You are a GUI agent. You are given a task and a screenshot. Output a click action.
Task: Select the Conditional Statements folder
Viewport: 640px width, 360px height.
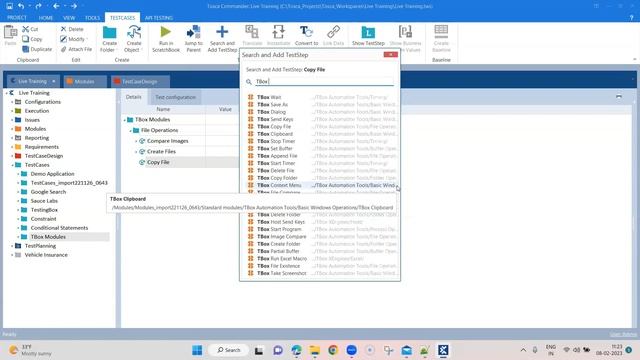[x=59, y=228]
